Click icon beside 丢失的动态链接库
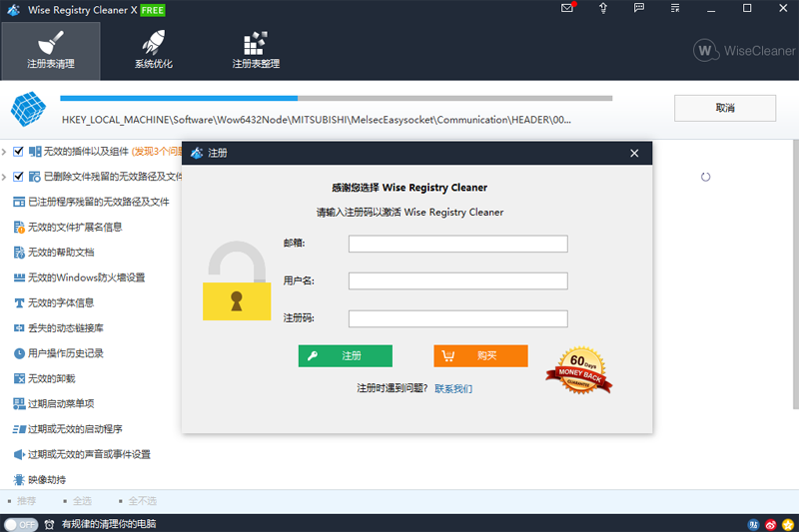799x532 pixels. [19, 328]
